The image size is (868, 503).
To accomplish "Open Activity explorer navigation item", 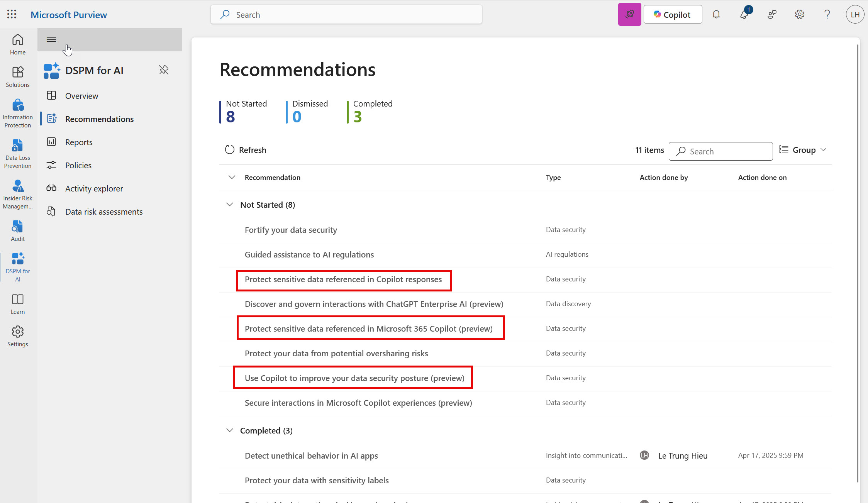I will point(94,188).
